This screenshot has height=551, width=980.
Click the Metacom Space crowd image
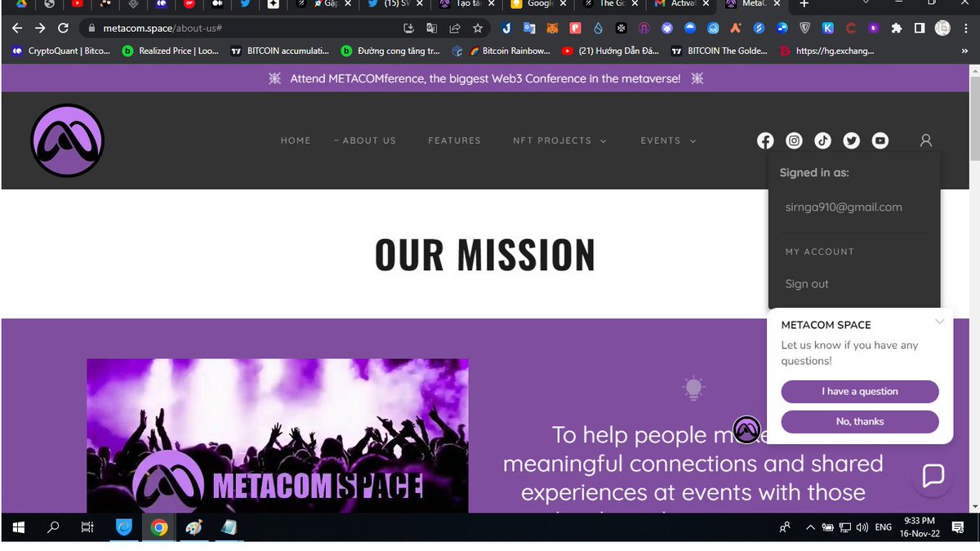pos(278,435)
